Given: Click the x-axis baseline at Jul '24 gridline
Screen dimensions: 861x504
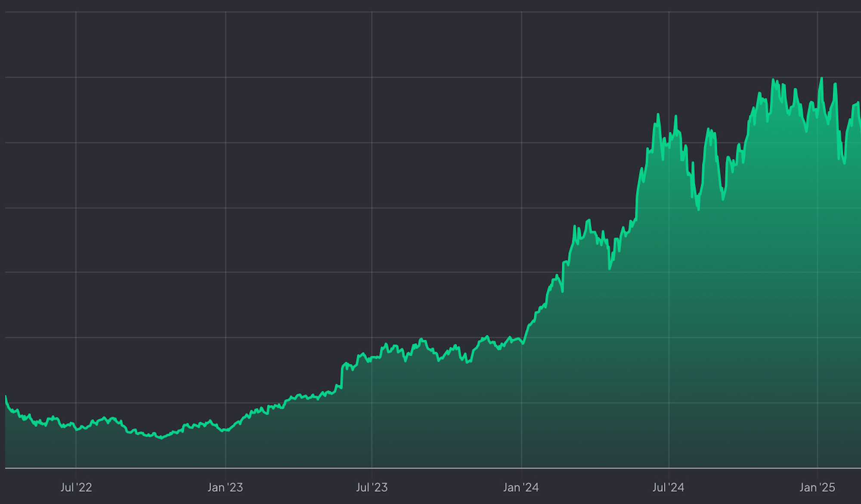Looking at the screenshot, I should (669, 468).
